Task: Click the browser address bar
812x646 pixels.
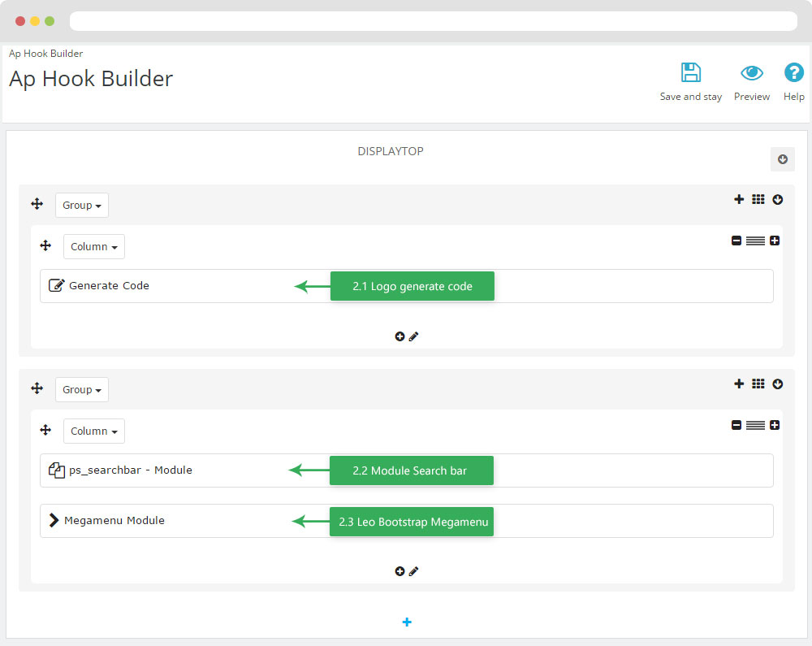Action: coord(434,21)
